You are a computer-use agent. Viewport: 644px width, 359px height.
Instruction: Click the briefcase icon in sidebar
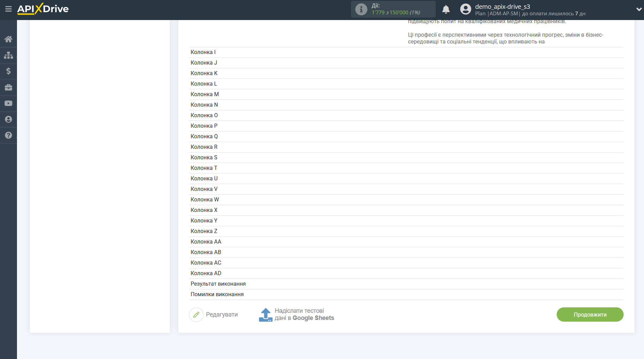click(8, 87)
